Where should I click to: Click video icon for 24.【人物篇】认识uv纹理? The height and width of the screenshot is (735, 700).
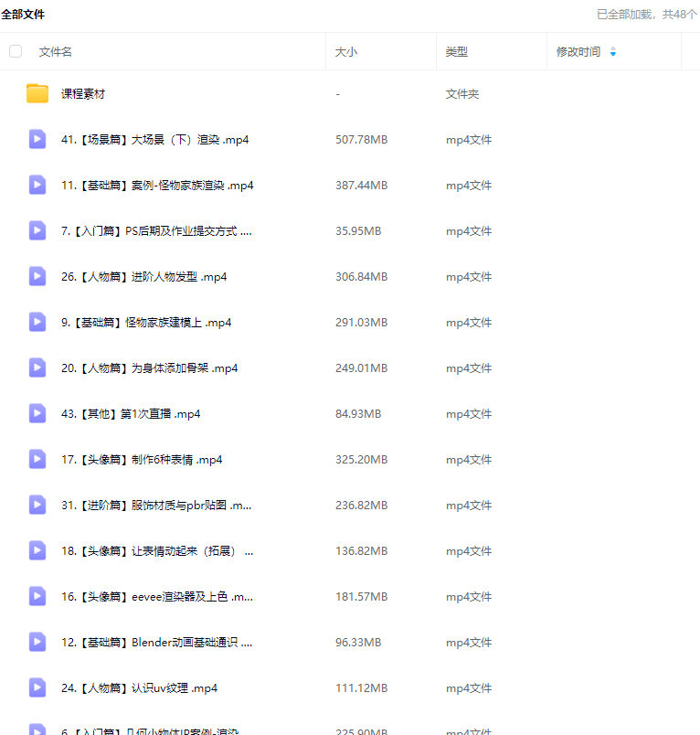pos(37,687)
